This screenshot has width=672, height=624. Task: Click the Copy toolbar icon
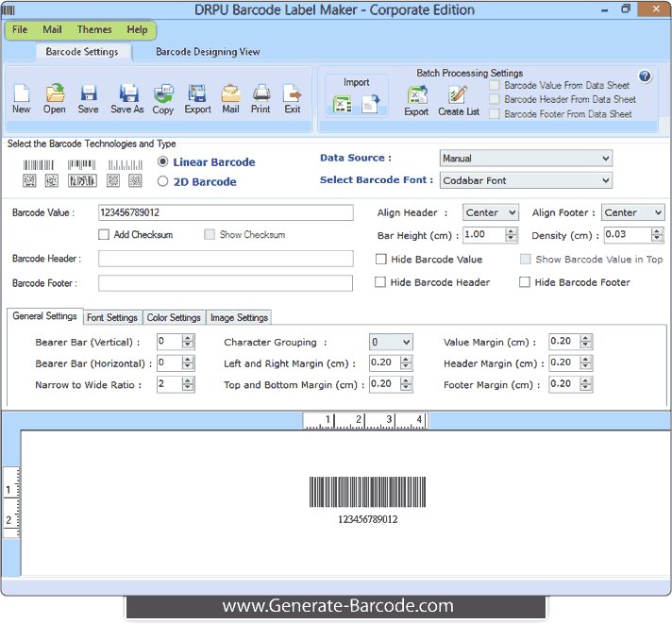(x=163, y=93)
